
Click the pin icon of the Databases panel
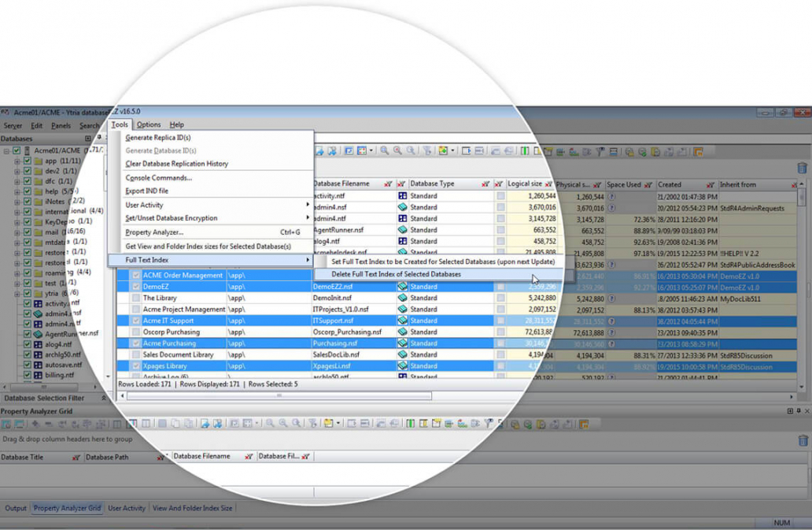(99, 139)
